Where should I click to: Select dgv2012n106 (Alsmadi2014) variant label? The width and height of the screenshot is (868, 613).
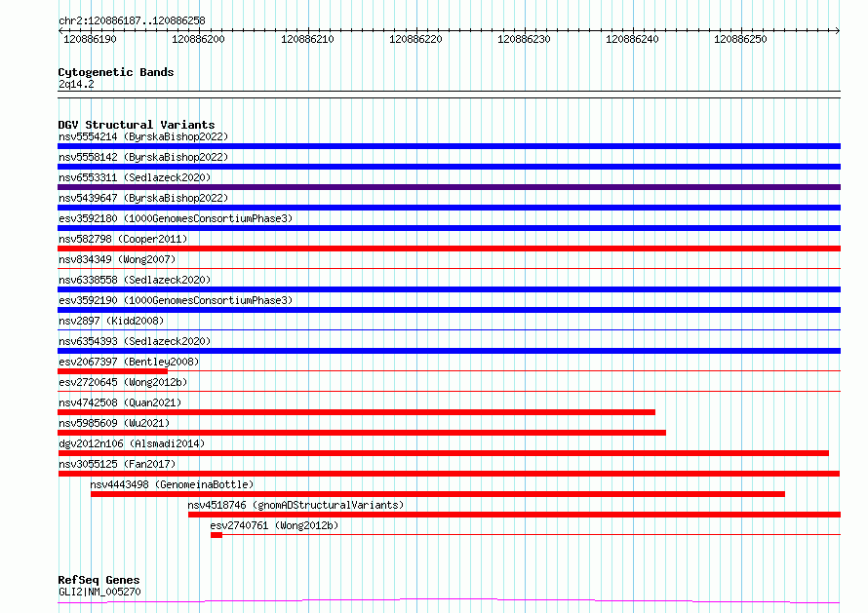[132, 443]
